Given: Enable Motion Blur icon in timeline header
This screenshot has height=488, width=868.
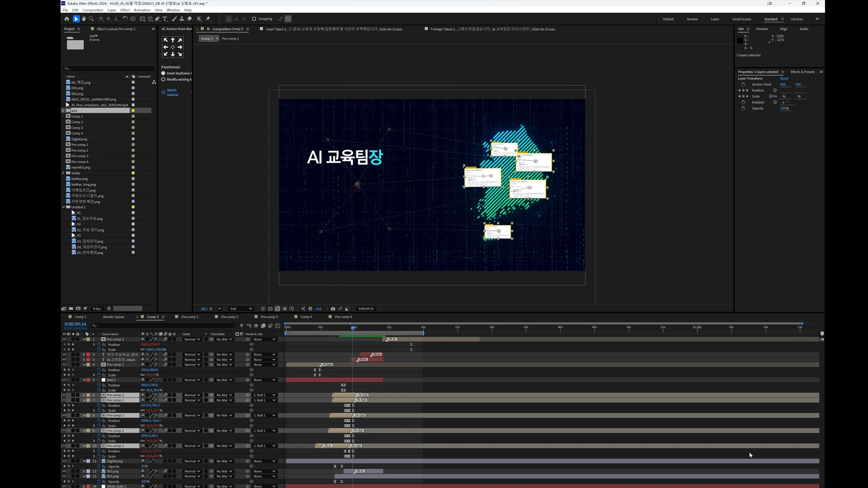Looking at the screenshot, I should tap(270, 326).
